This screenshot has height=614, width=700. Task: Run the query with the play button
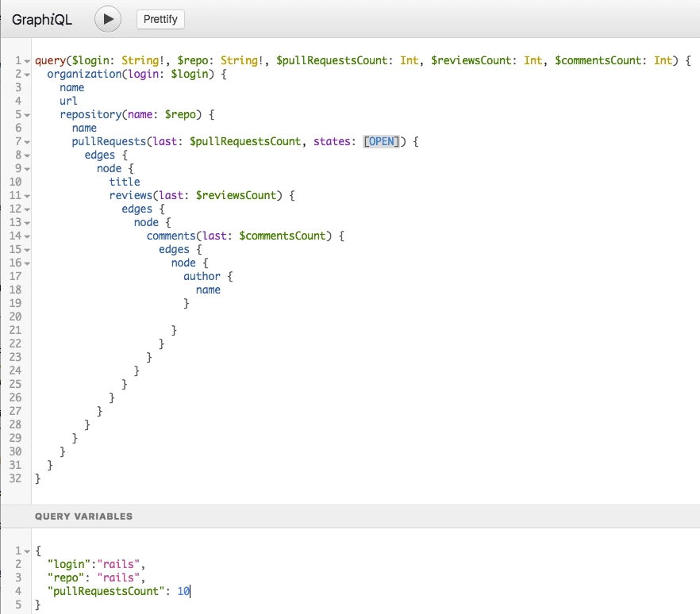(108, 19)
